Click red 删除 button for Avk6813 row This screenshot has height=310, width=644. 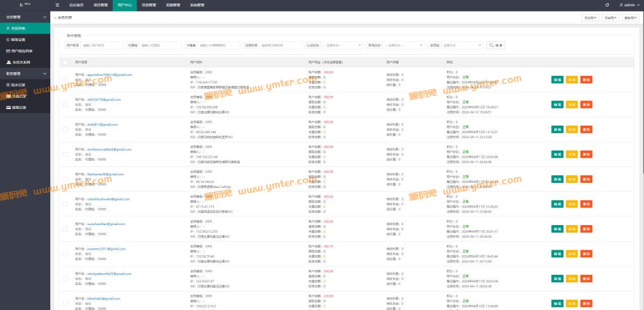pos(586,130)
